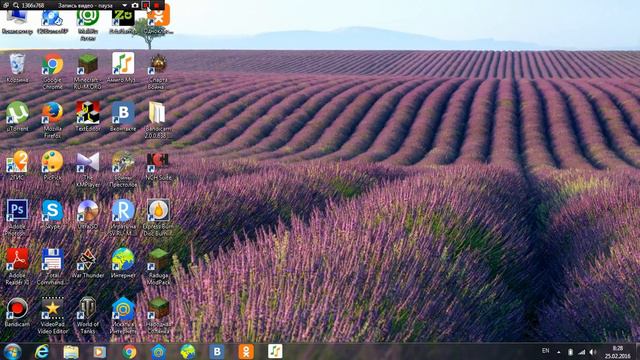Select The KMPlayer desktop shortcut

[88, 162]
